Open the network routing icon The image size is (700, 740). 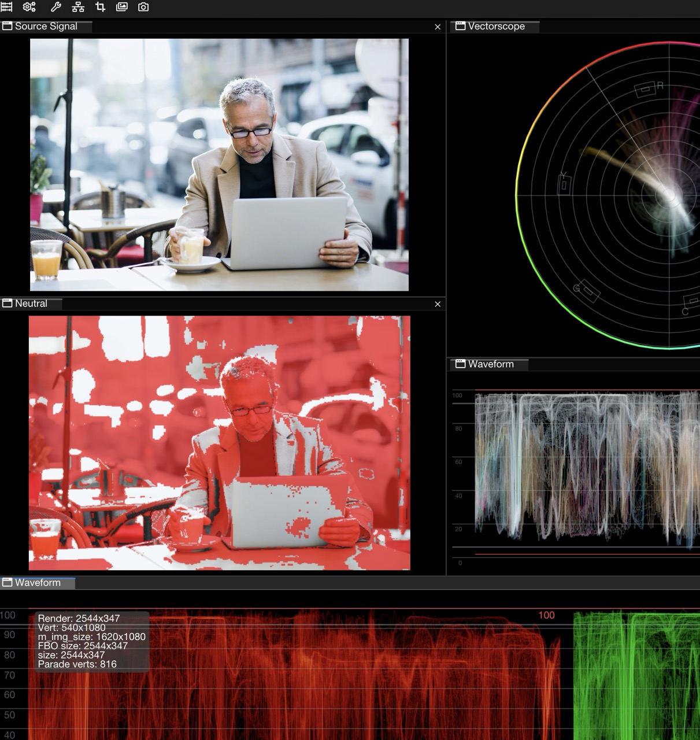pos(78,7)
